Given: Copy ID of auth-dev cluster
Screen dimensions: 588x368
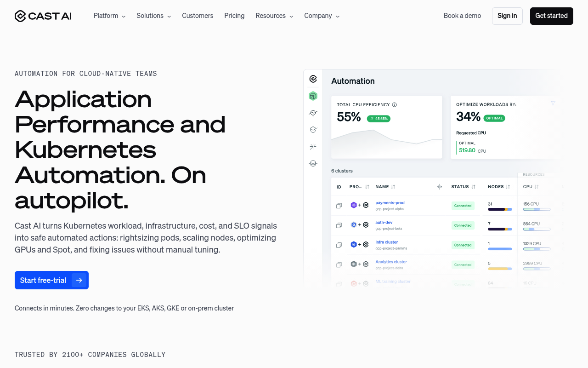Looking at the screenshot, I should coord(339,225).
